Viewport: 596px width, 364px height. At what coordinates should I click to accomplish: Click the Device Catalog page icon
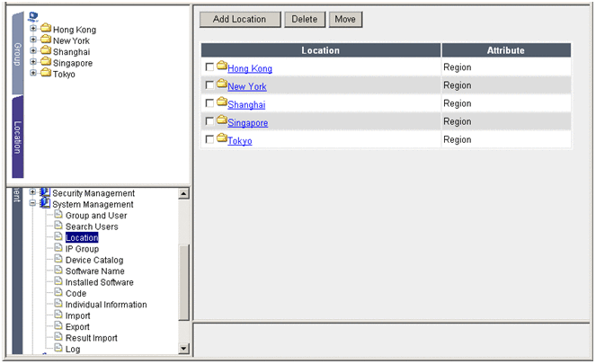58,261
